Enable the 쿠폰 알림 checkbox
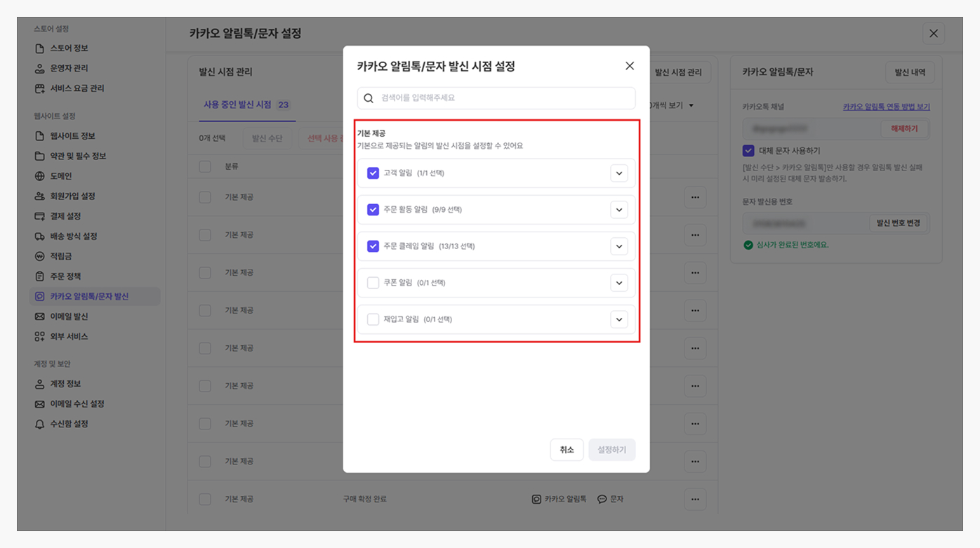Viewport: 980px width, 548px height. (x=373, y=283)
